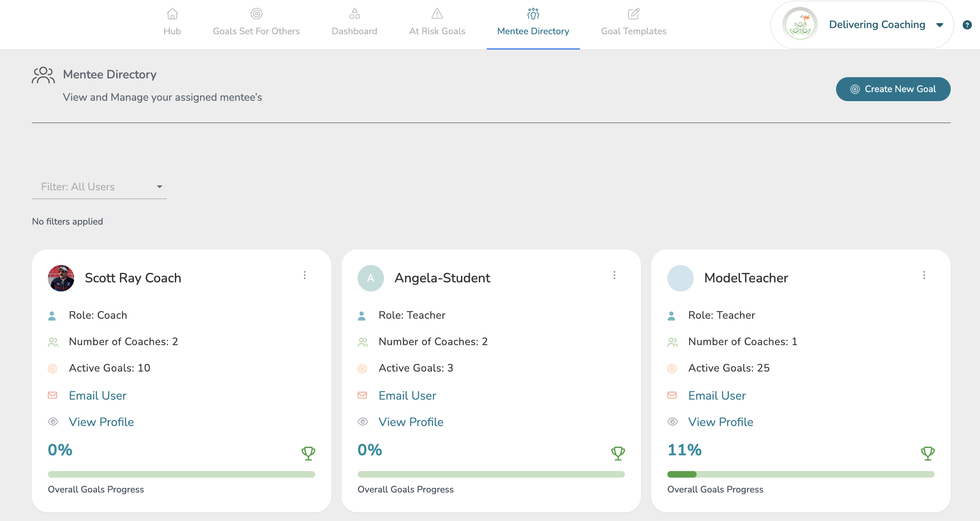
Task: Open Scott Ray Coach's three-dot menu
Action: (x=304, y=275)
